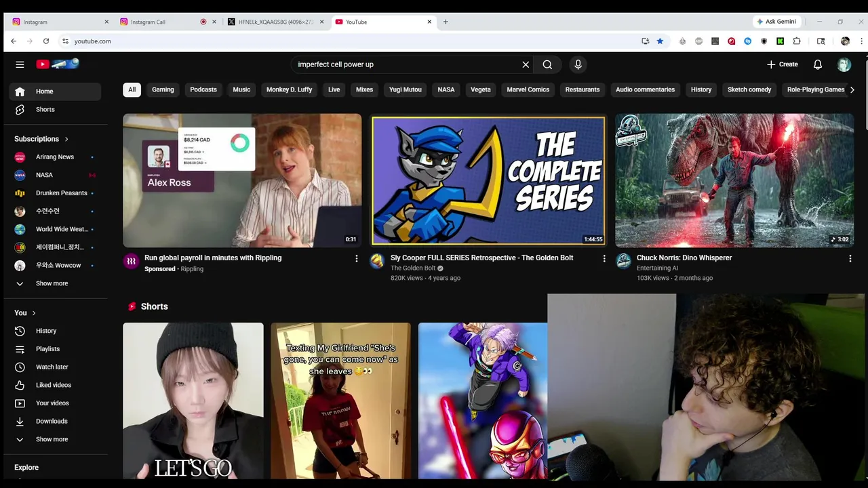Screen dimensions: 868x488
Task: Open The Golden Bolt channel name link
Action: 413,268
